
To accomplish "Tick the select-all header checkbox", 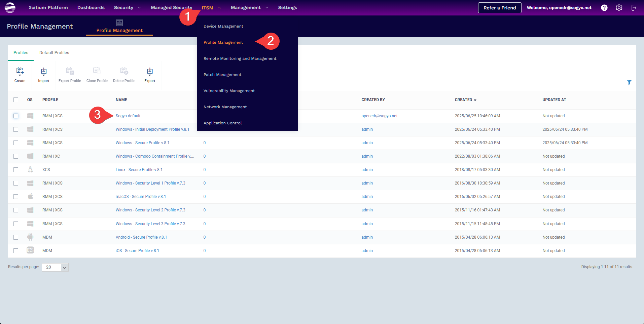I will tap(16, 100).
